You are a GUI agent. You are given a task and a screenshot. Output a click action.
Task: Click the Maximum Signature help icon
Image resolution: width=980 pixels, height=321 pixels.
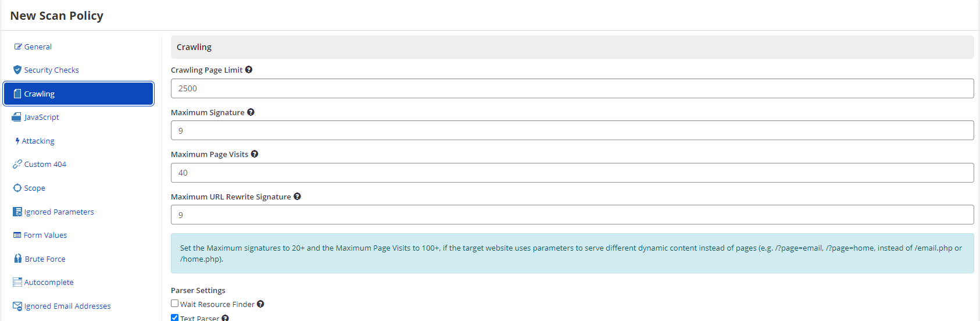point(251,112)
